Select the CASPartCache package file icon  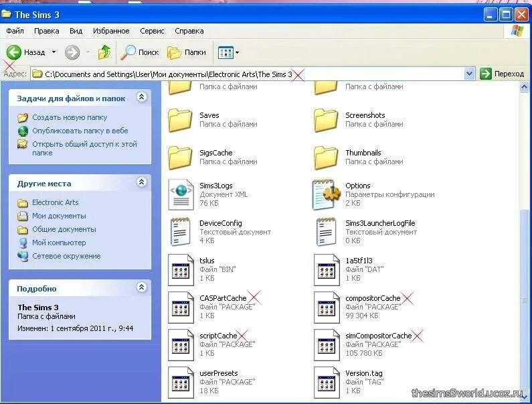pyautogui.click(x=181, y=307)
